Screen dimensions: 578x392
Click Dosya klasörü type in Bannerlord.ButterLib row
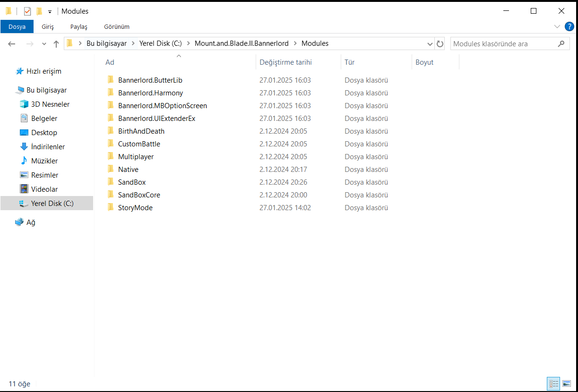(366, 80)
